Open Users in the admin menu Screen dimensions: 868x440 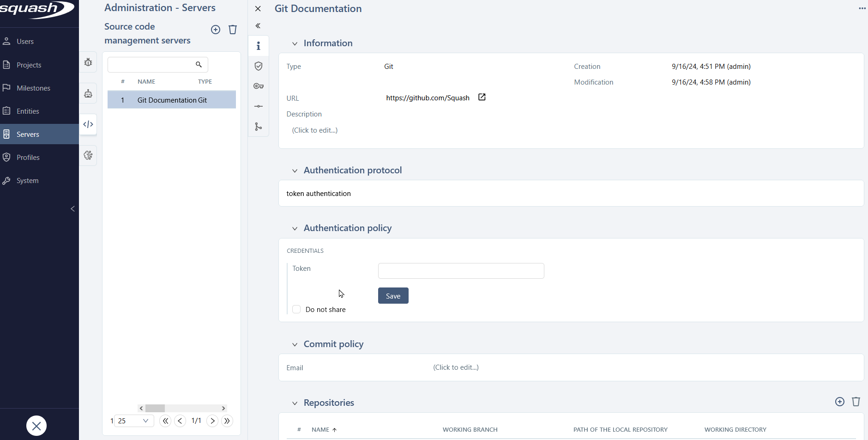pos(25,42)
